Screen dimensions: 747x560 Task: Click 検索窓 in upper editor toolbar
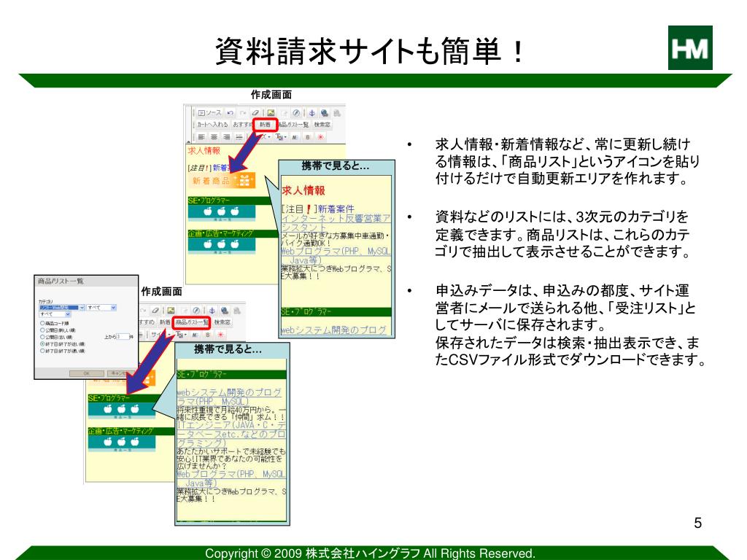[322, 125]
